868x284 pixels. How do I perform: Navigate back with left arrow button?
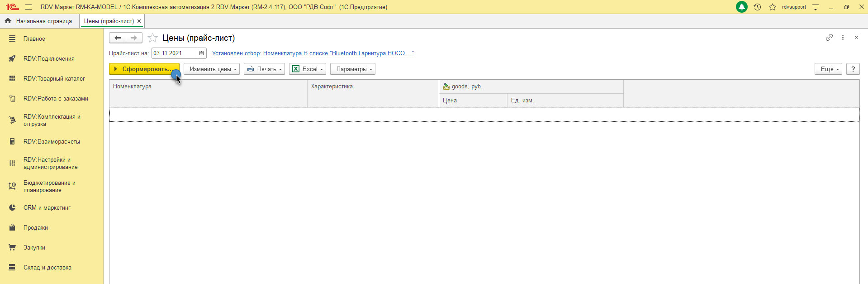click(118, 38)
